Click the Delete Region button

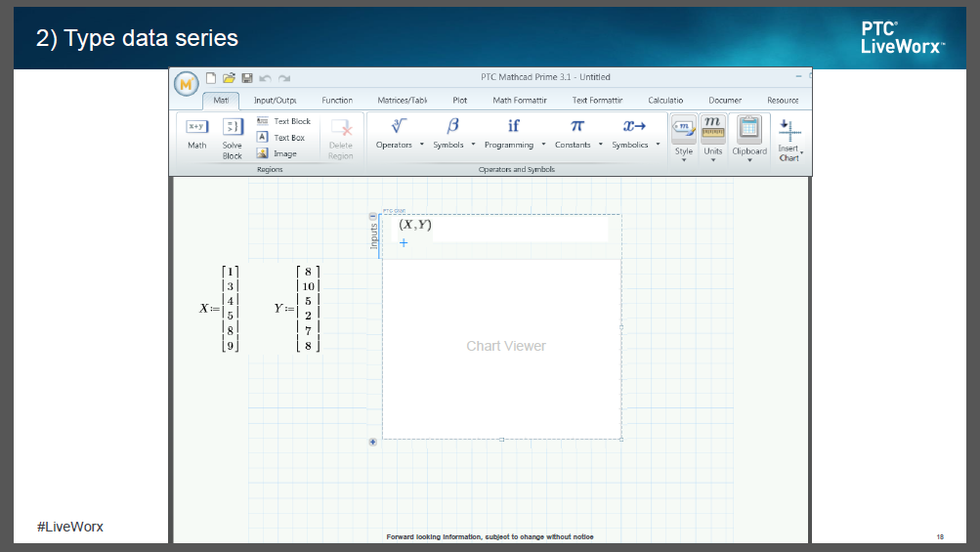coord(341,139)
